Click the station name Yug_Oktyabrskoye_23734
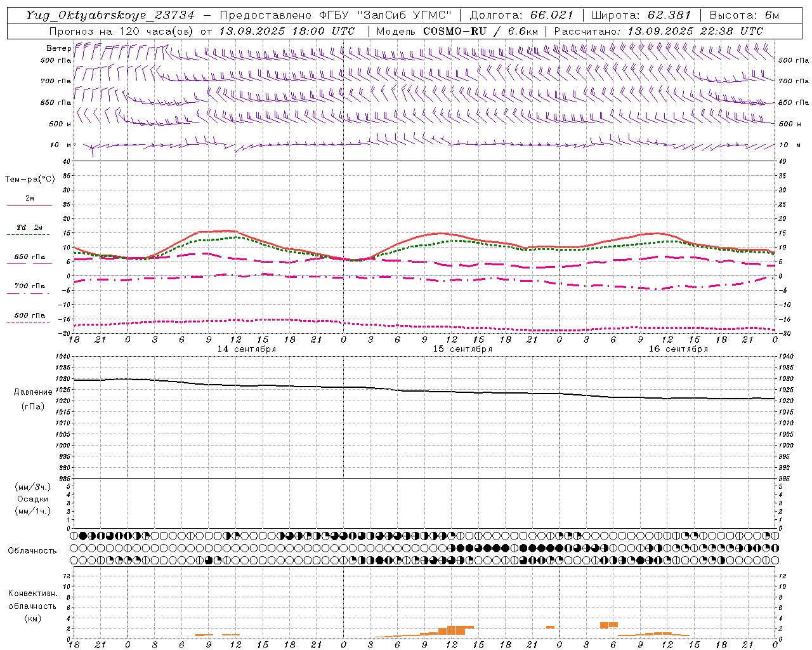Image resolution: width=812 pixels, height=650 pixels. click(110, 15)
